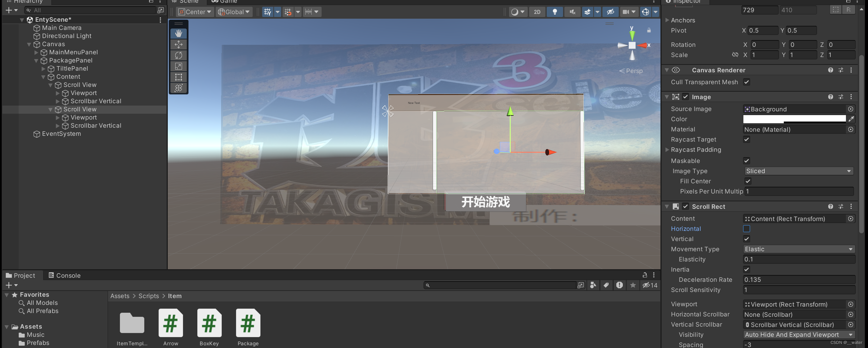Click the Color eyedropper icon
Image resolution: width=868 pixels, height=348 pixels.
coord(851,119)
